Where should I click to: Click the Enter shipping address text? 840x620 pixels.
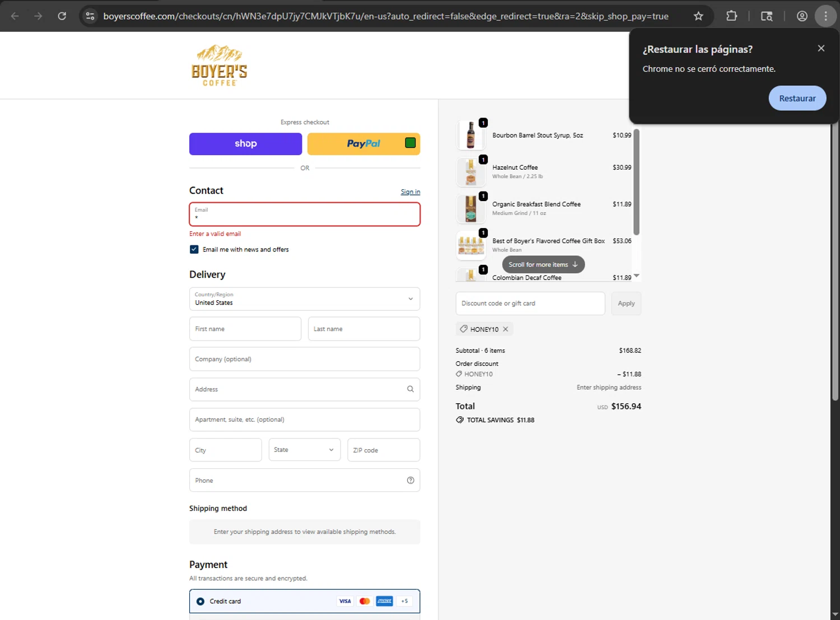coord(609,388)
